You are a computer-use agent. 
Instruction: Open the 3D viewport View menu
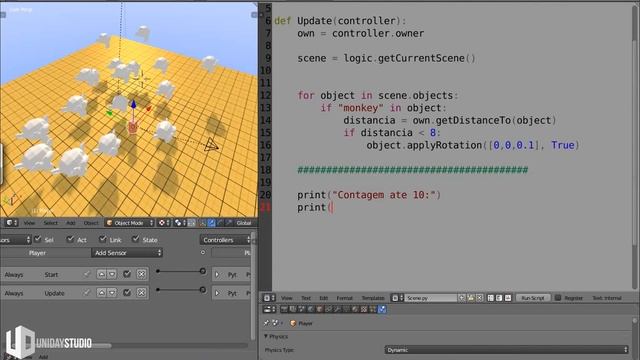pyautogui.click(x=29, y=223)
